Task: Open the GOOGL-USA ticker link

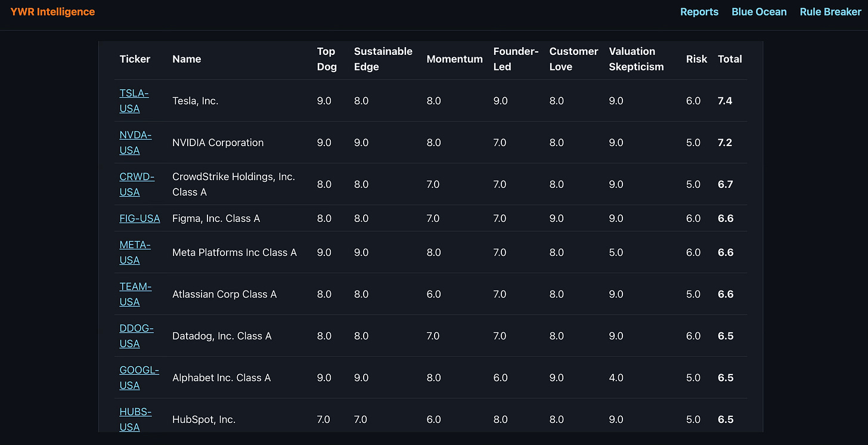Action: [x=139, y=378]
